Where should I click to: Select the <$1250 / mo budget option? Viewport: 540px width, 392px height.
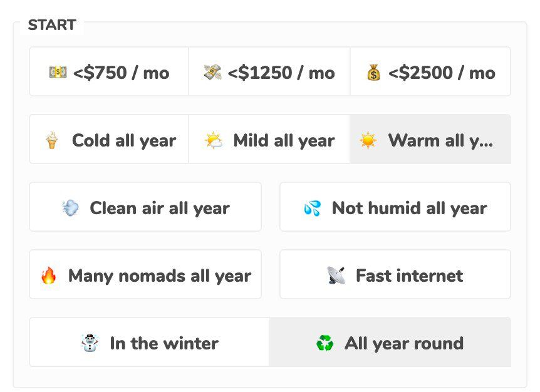[x=269, y=72]
